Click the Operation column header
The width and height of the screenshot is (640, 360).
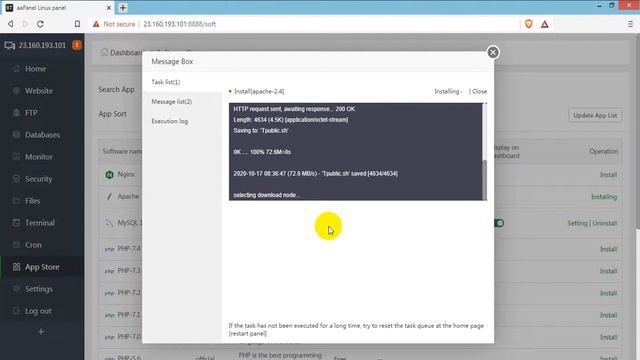(x=603, y=151)
